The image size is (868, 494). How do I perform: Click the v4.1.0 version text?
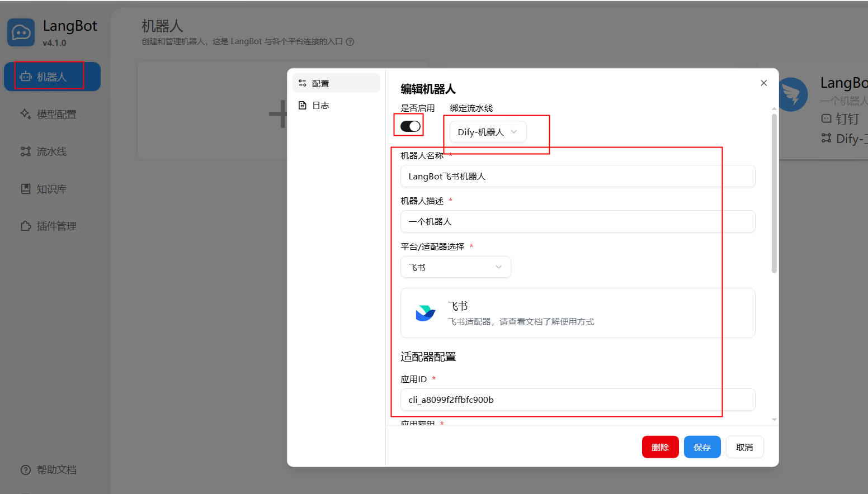pyautogui.click(x=54, y=43)
